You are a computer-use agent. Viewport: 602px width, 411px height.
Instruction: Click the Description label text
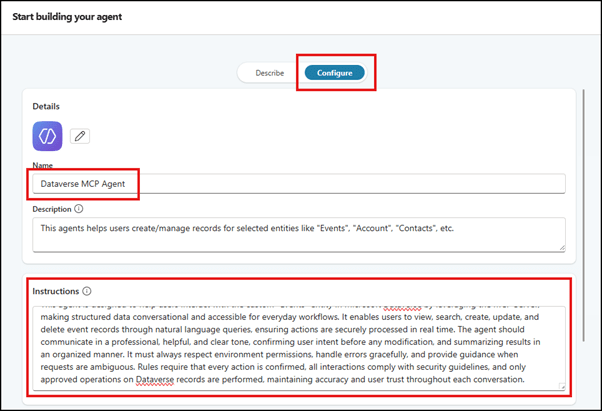(52, 209)
